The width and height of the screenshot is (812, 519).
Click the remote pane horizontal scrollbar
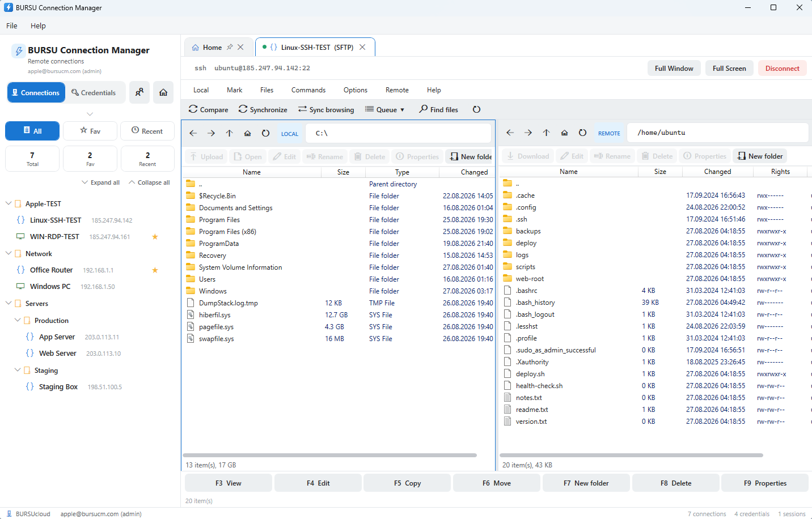click(x=631, y=455)
